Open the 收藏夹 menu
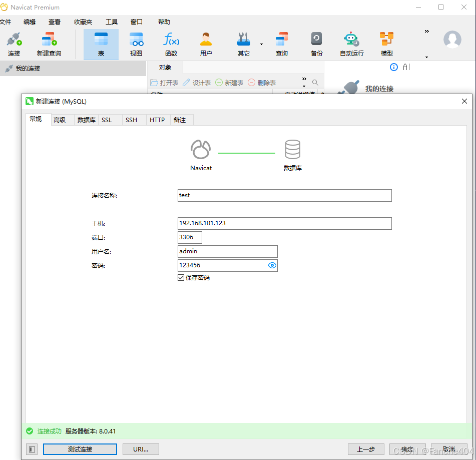The width and height of the screenshot is (476, 460). (x=83, y=22)
